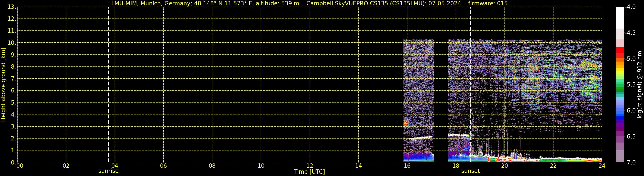Viewport: 644px width, 176px height.
Task: Click the x-axis tick label '04'
Action: [x=115, y=166]
